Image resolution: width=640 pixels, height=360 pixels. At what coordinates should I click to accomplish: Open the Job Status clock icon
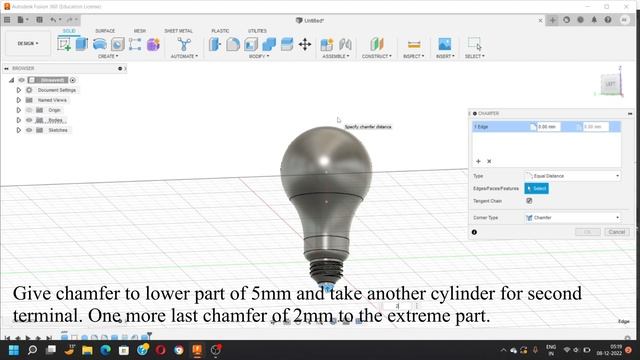point(580,20)
